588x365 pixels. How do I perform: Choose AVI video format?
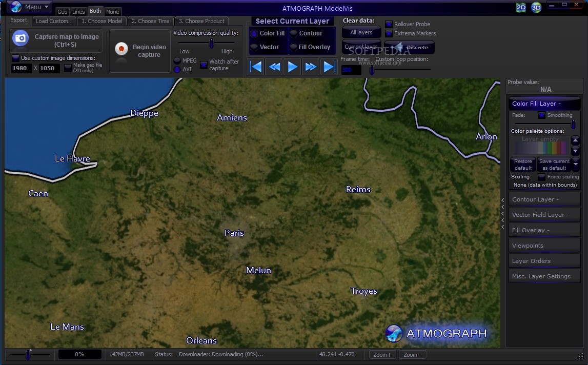coord(177,69)
